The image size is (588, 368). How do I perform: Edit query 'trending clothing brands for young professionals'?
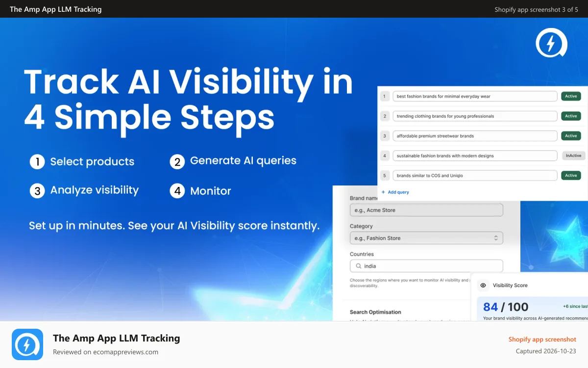475,116
